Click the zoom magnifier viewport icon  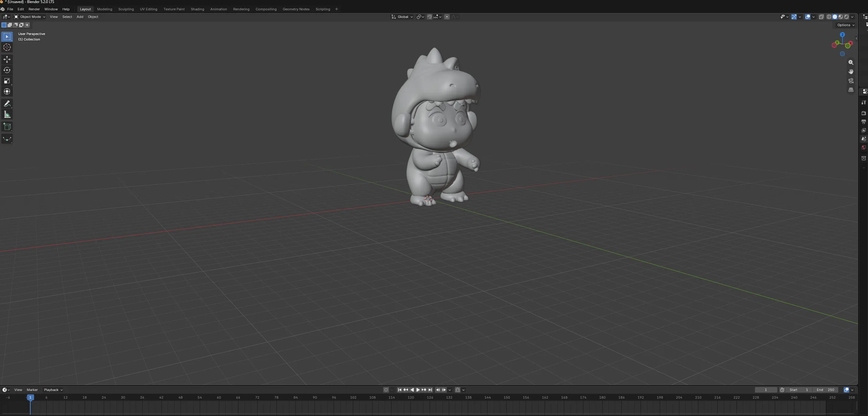[x=851, y=62]
